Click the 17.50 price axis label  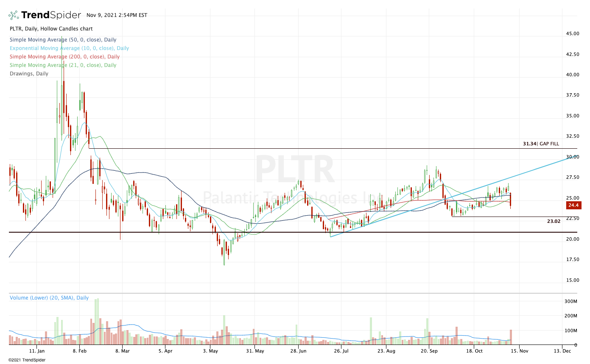573,260
